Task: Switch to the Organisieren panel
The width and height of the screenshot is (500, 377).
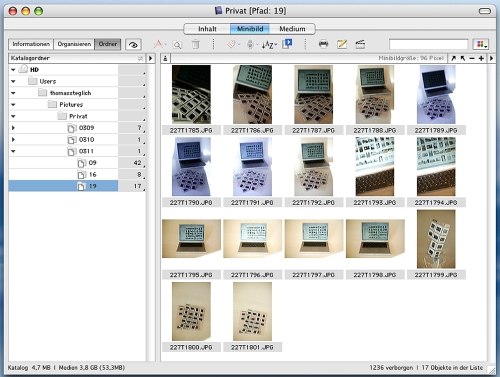Action: (74, 44)
